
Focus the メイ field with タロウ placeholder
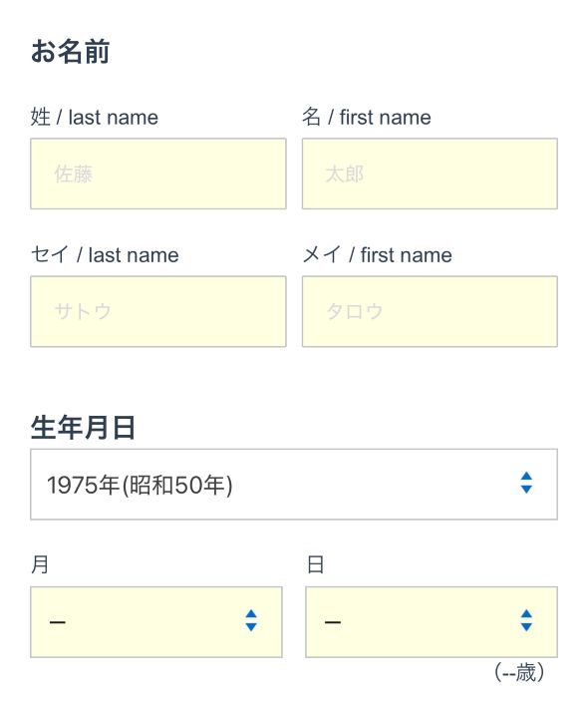(x=430, y=311)
